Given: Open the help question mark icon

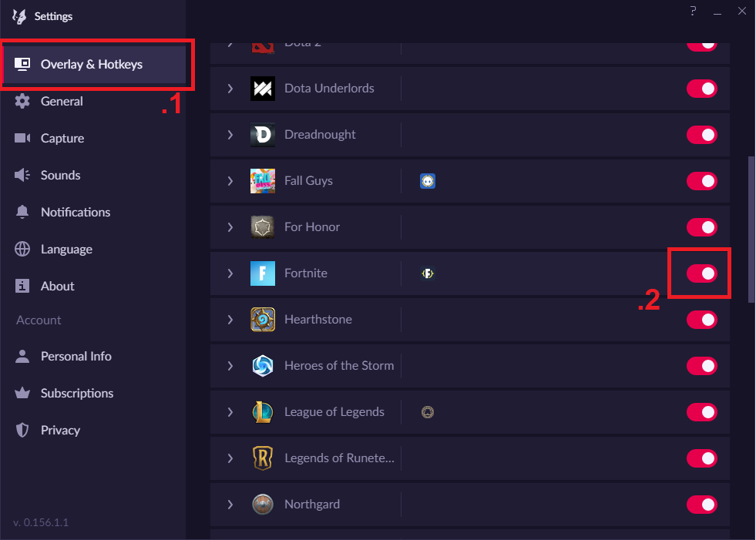Looking at the screenshot, I should pos(693,11).
